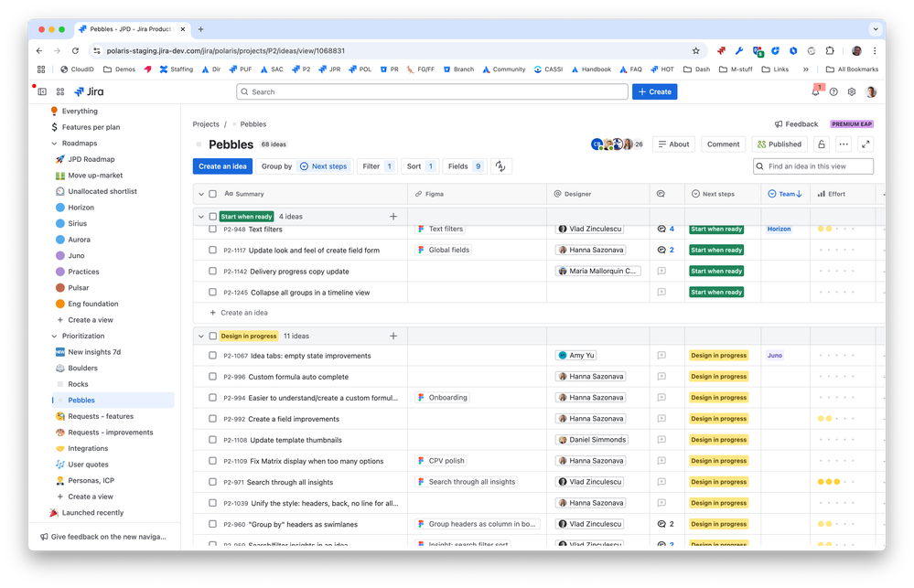
Task: Reload the browser page
Action: click(x=75, y=50)
